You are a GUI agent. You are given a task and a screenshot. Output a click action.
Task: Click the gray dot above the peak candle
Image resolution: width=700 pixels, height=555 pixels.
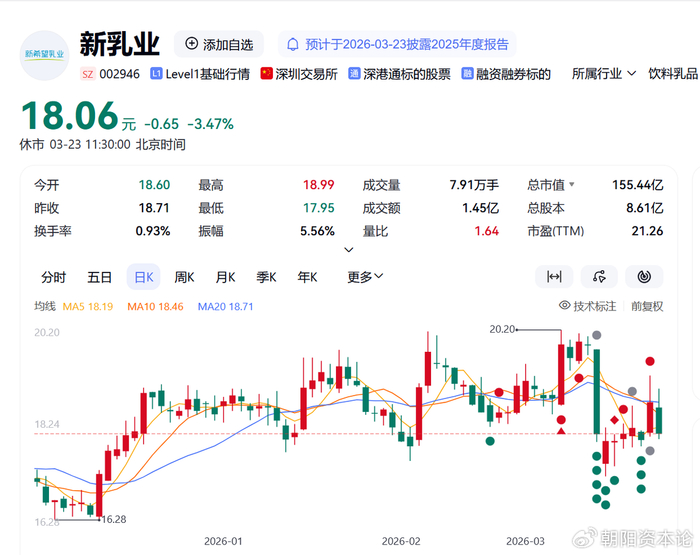[596, 335]
